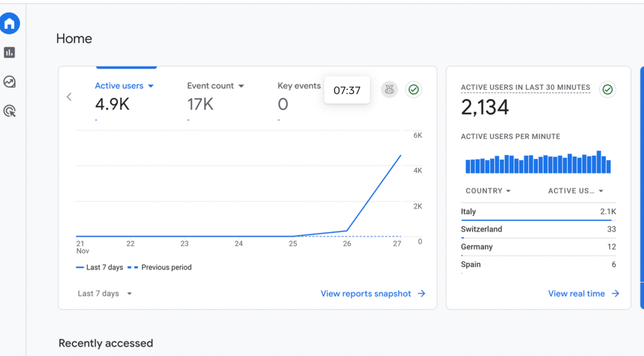This screenshot has height=356, width=644.
Task: Click green checkmark on main chart card
Action: (x=413, y=89)
